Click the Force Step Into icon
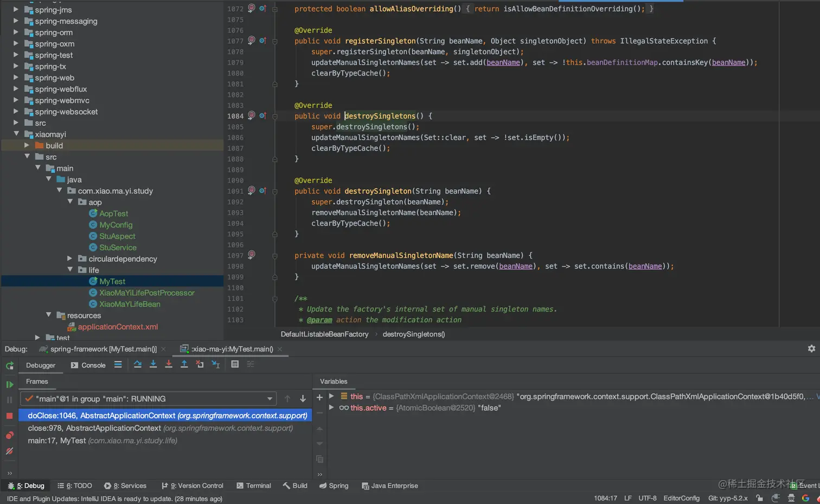 point(169,365)
